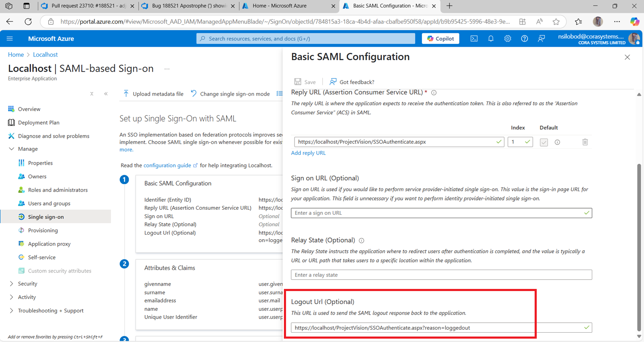Toggle the Default reply URL checkbox
Image resolution: width=644 pixels, height=342 pixels.
point(544,142)
